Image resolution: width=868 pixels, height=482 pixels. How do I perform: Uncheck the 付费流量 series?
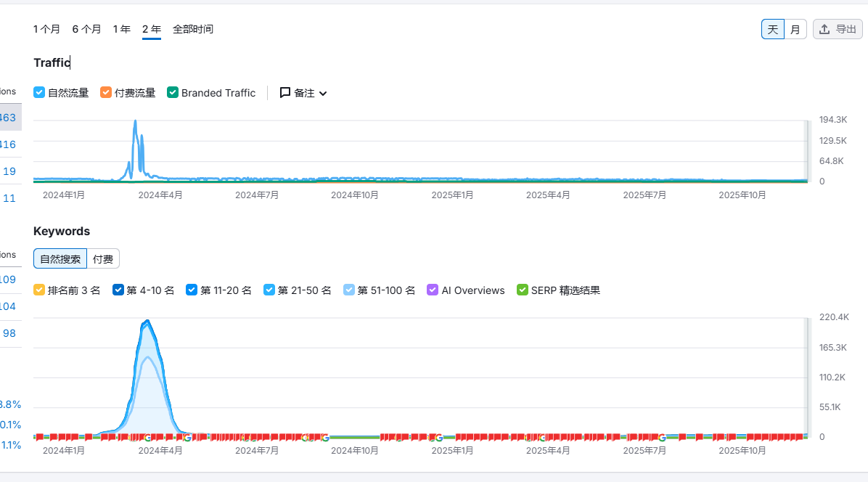click(106, 93)
